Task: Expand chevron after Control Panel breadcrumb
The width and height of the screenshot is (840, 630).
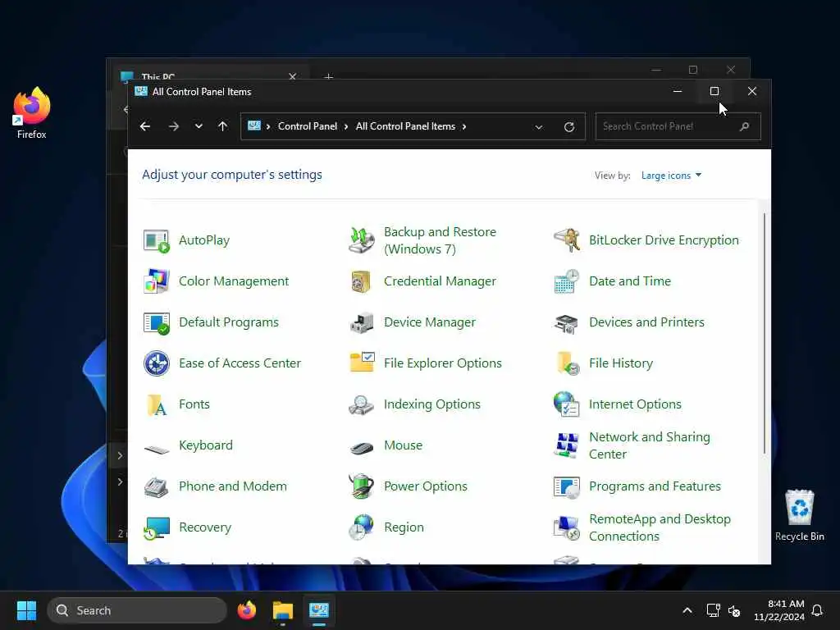Action: pyautogui.click(x=346, y=127)
